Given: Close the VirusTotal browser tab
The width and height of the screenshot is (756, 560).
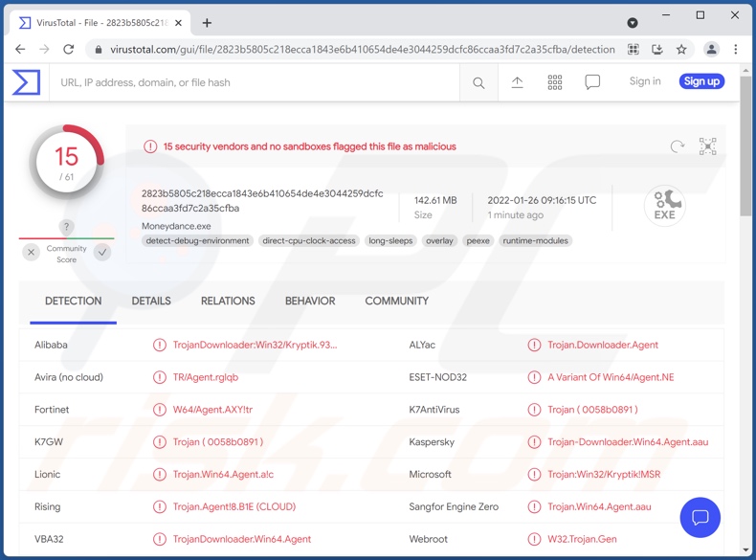Looking at the screenshot, I should tap(178, 23).
